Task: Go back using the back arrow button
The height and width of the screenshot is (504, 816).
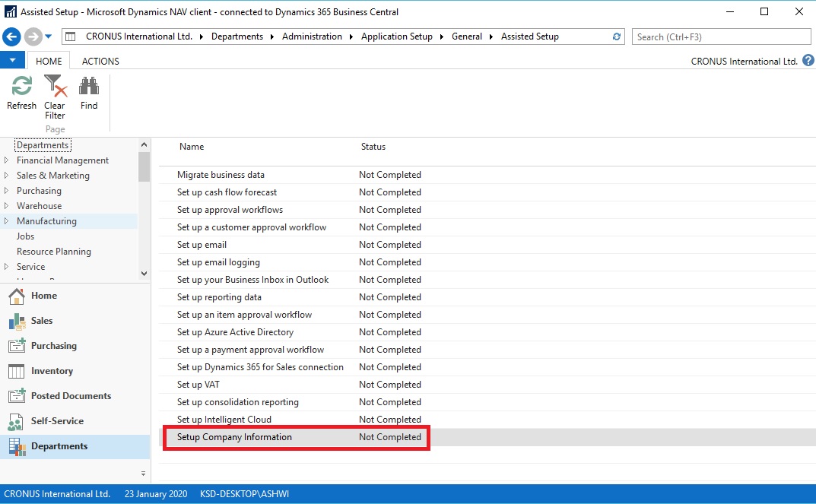Action: tap(11, 36)
